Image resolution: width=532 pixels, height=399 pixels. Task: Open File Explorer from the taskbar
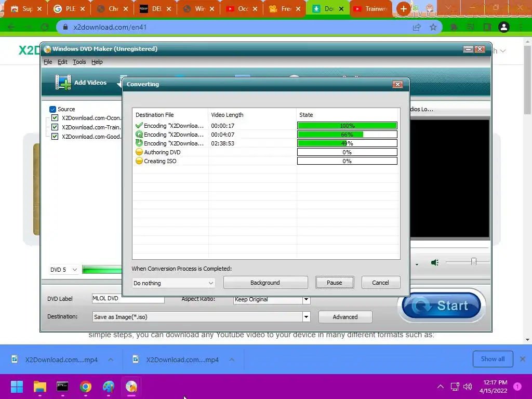coord(39,387)
